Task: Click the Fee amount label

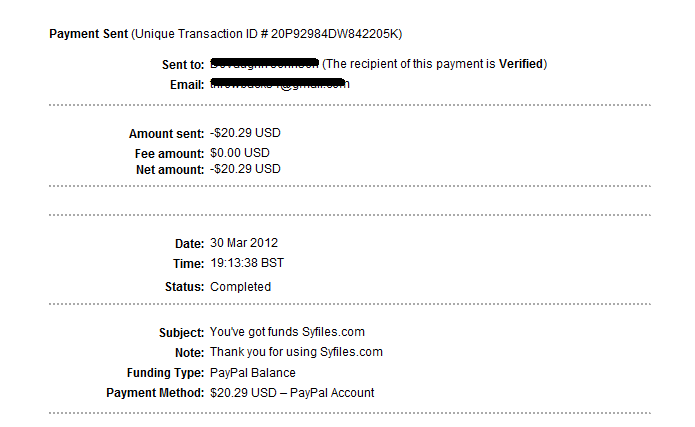Action: (x=169, y=153)
